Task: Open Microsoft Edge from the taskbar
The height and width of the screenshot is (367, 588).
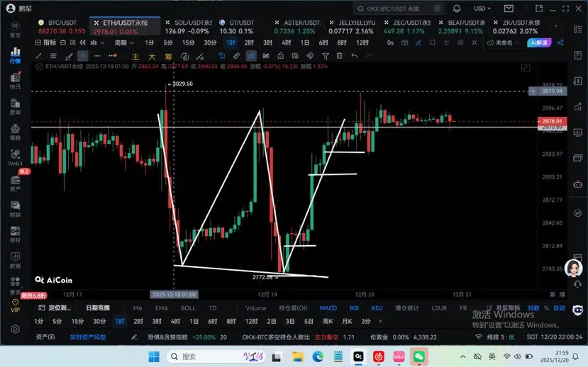Action: pos(318,356)
